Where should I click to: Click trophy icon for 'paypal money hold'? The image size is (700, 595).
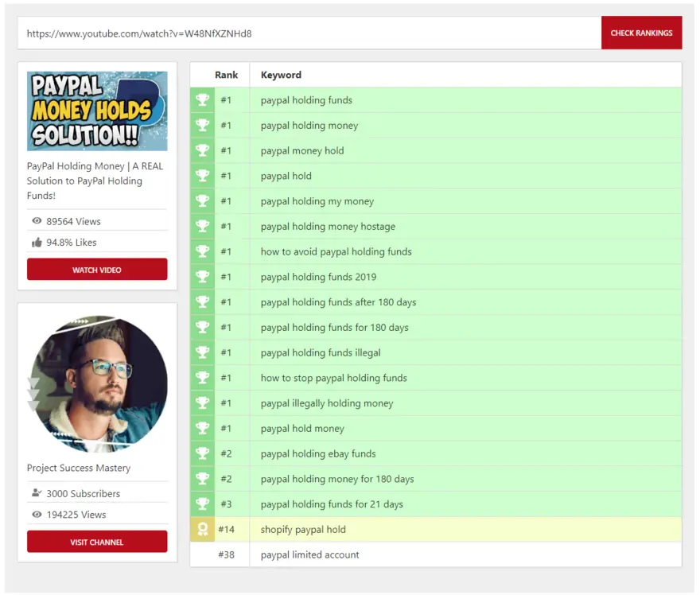pos(202,150)
